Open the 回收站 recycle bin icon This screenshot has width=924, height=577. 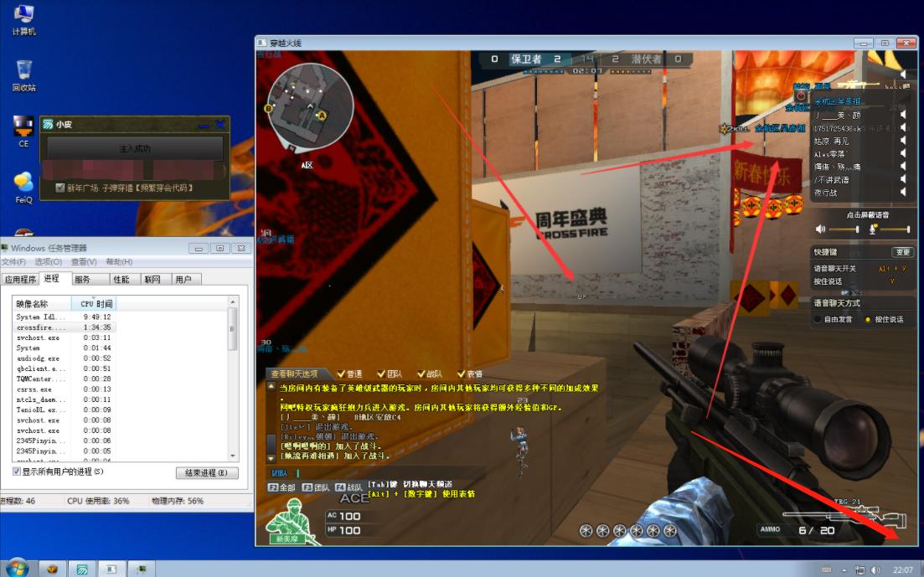23,75
